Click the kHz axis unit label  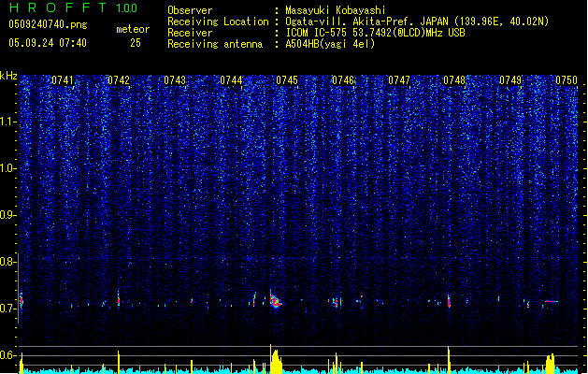[x=8, y=76]
